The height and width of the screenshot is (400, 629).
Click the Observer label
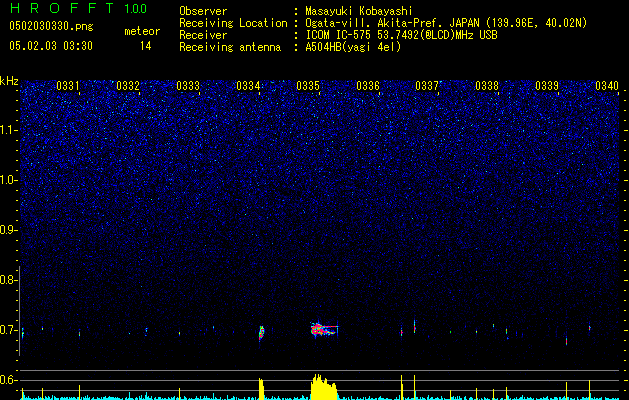[x=203, y=11]
